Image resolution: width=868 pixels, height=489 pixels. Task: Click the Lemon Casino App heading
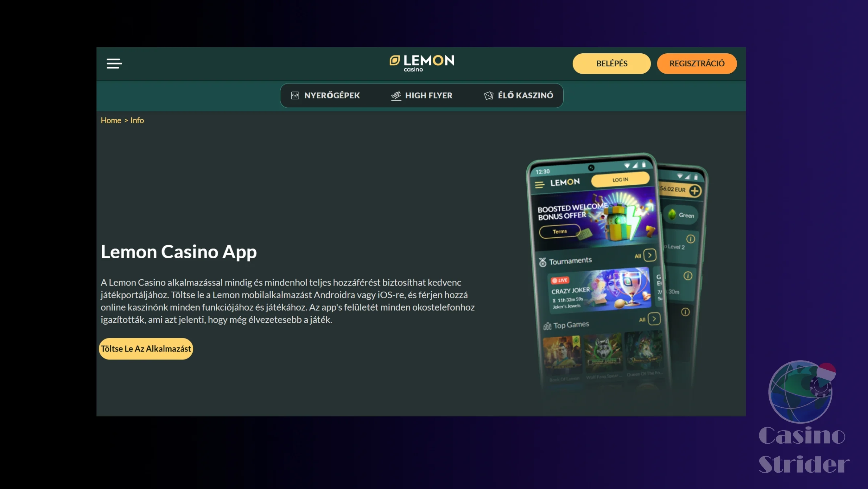pyautogui.click(x=179, y=252)
